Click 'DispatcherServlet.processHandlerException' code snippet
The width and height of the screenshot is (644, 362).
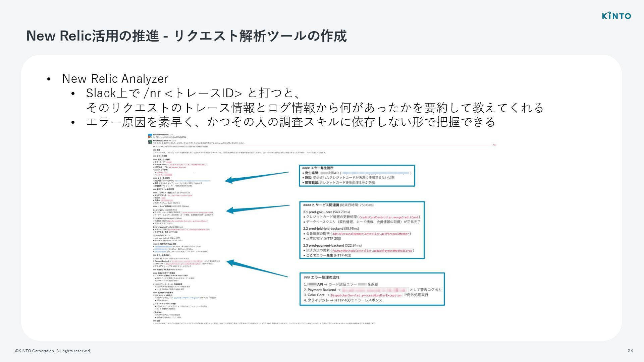[x=366, y=295]
